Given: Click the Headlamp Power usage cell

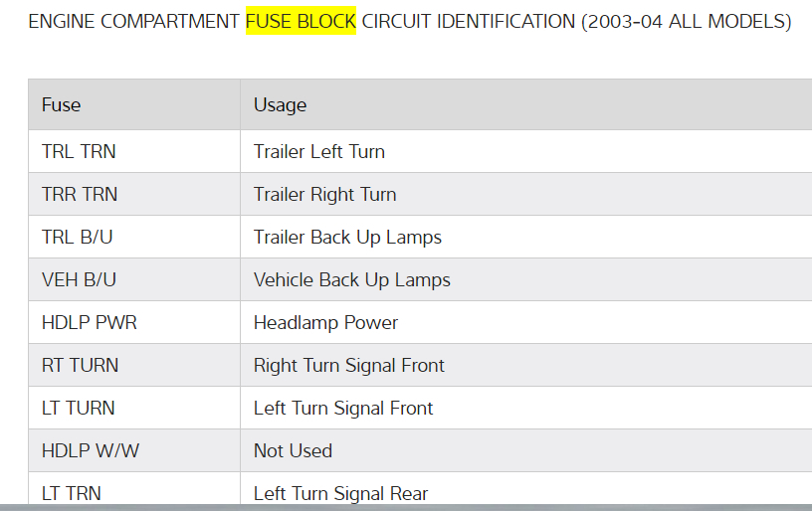Looking at the screenshot, I should point(325,322).
